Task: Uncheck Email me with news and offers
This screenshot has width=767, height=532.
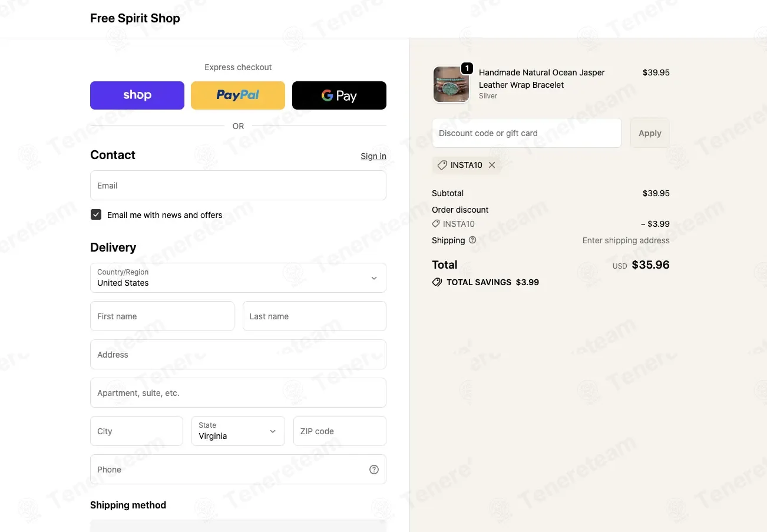Action: coord(96,214)
